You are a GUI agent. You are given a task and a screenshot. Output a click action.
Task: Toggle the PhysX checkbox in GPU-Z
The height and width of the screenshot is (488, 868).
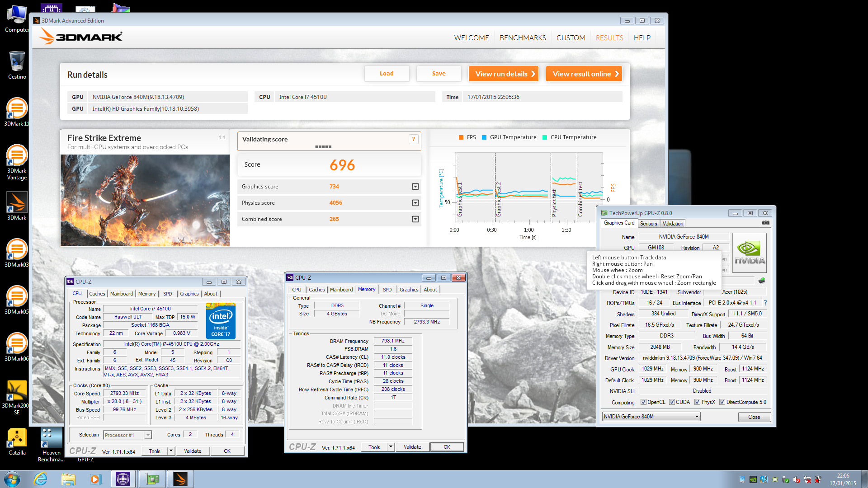pos(697,402)
